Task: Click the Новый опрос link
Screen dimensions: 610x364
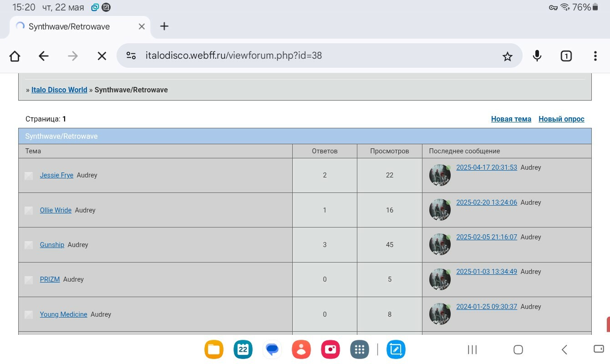Action: coord(561,119)
